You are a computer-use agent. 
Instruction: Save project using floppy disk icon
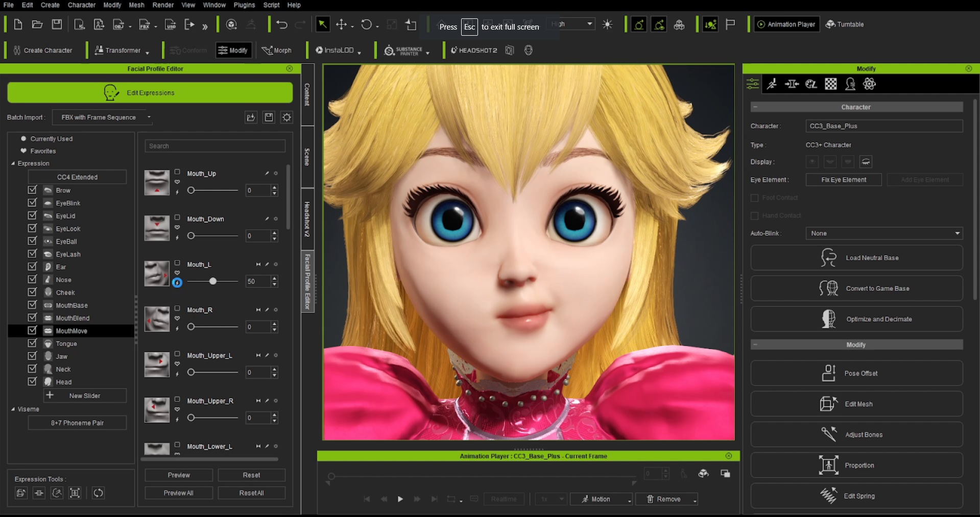point(57,24)
